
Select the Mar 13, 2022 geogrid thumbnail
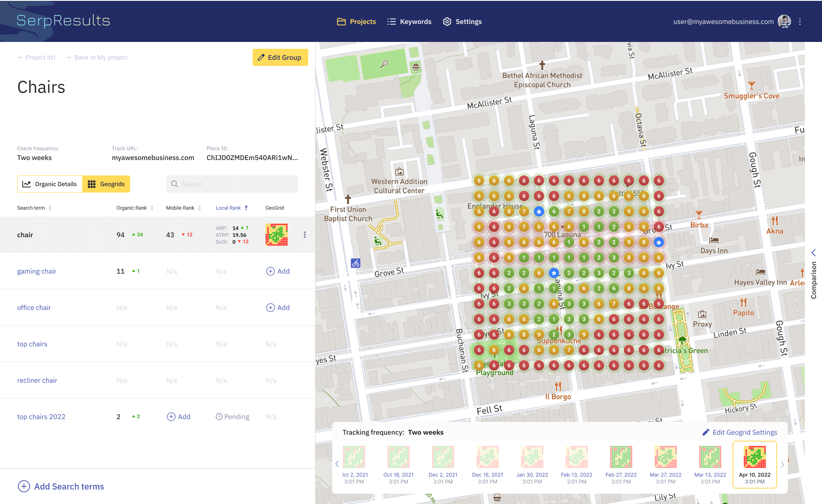710,457
